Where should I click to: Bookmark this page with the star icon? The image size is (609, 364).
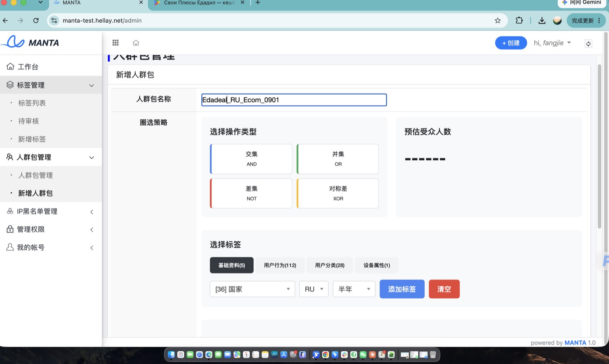click(x=498, y=20)
